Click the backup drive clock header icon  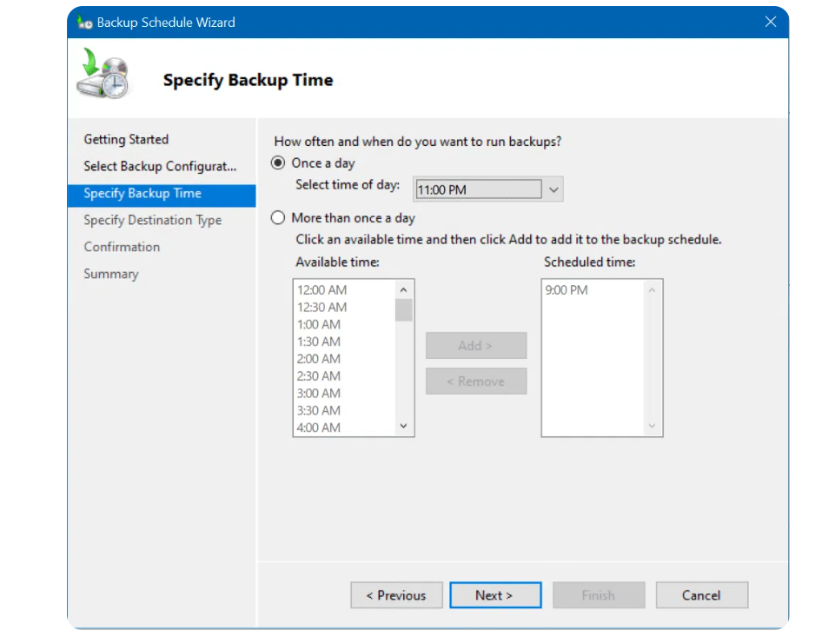[102, 75]
